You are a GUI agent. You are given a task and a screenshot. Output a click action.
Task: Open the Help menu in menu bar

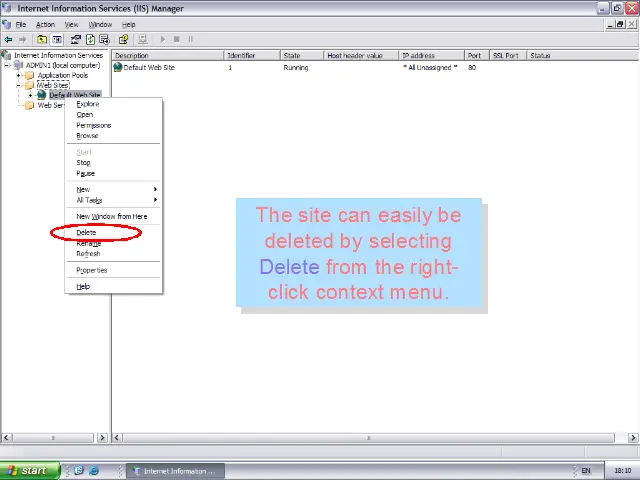129,24
